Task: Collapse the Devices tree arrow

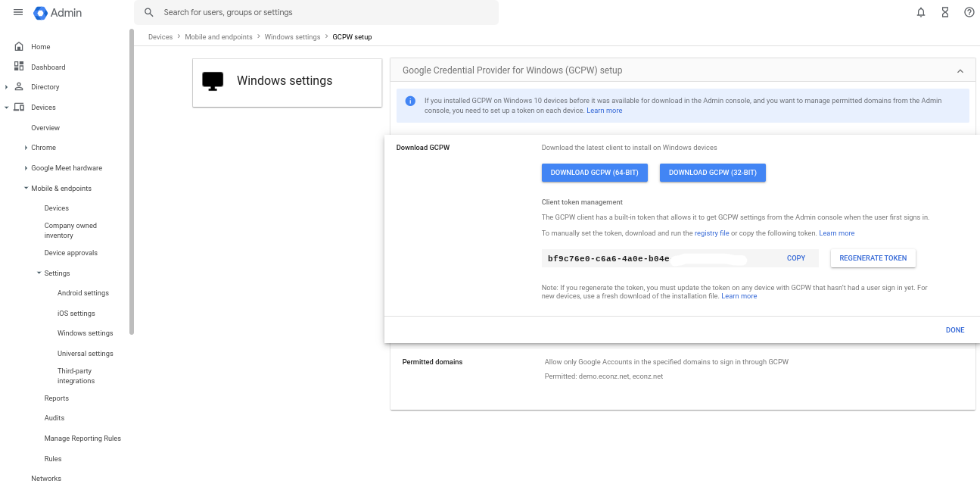Action: [x=6, y=108]
